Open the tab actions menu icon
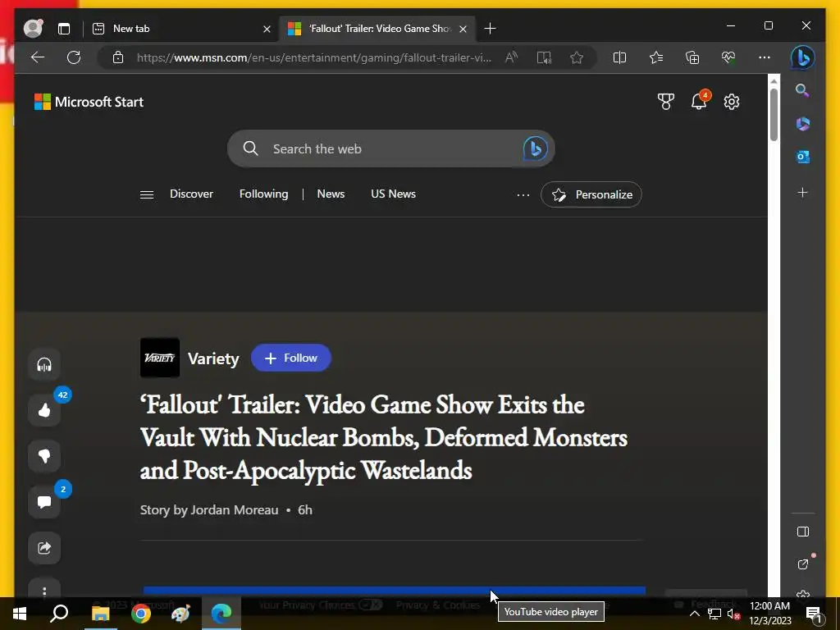840x630 pixels. click(x=64, y=29)
